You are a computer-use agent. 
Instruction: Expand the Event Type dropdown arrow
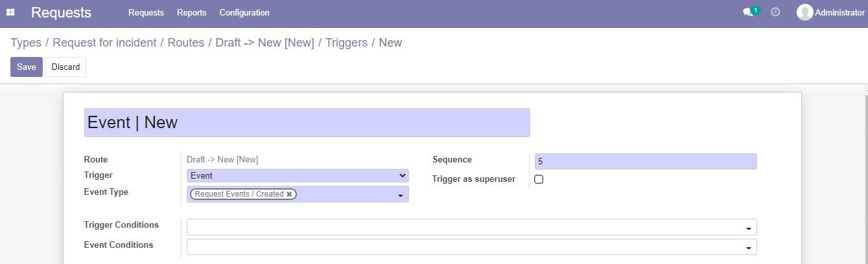(x=400, y=195)
